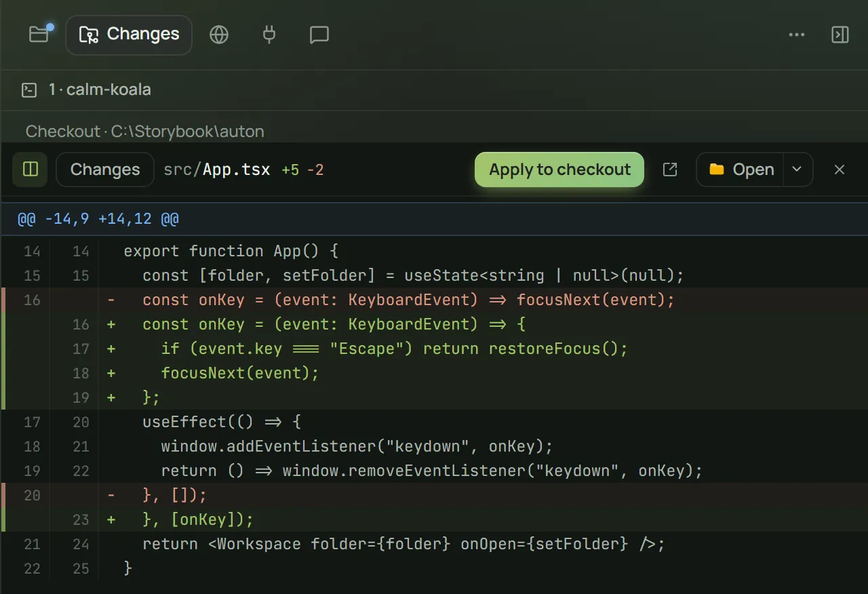This screenshot has width=868, height=594.
Task: Open the chat bubble icon
Action: tap(319, 35)
